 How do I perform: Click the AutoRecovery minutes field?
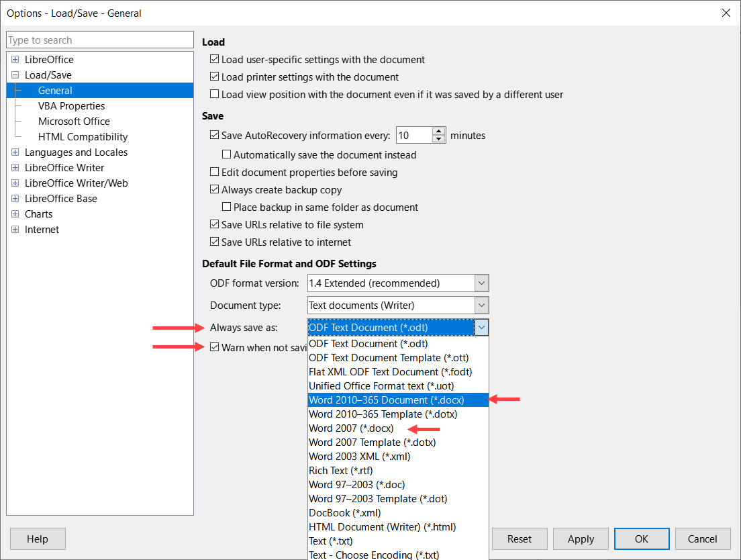414,135
